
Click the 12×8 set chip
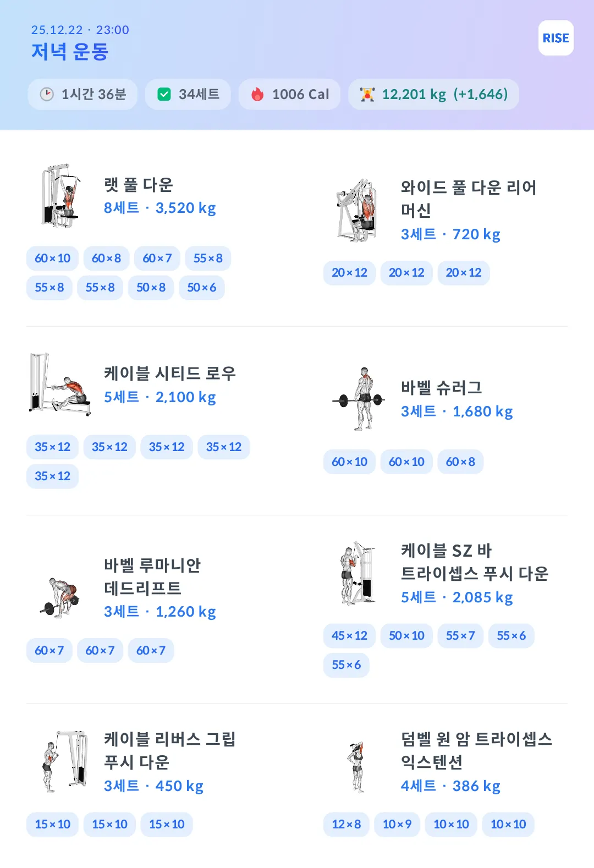(x=346, y=825)
